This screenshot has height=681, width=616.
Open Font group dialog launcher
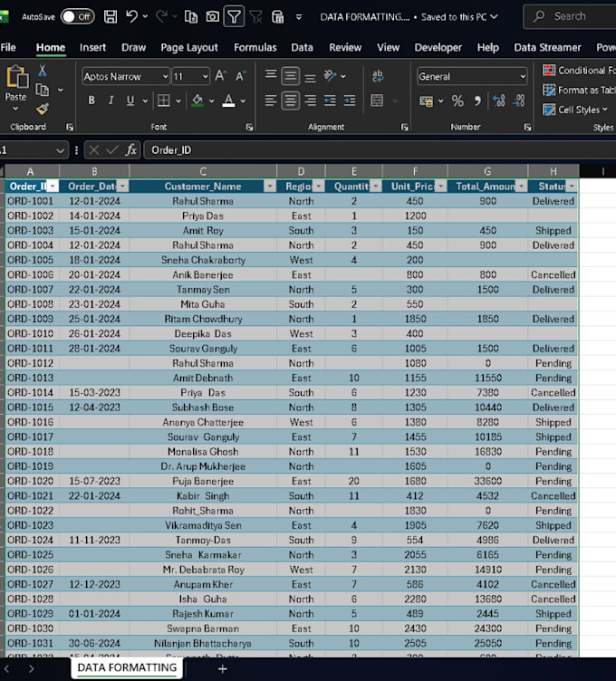point(249,128)
